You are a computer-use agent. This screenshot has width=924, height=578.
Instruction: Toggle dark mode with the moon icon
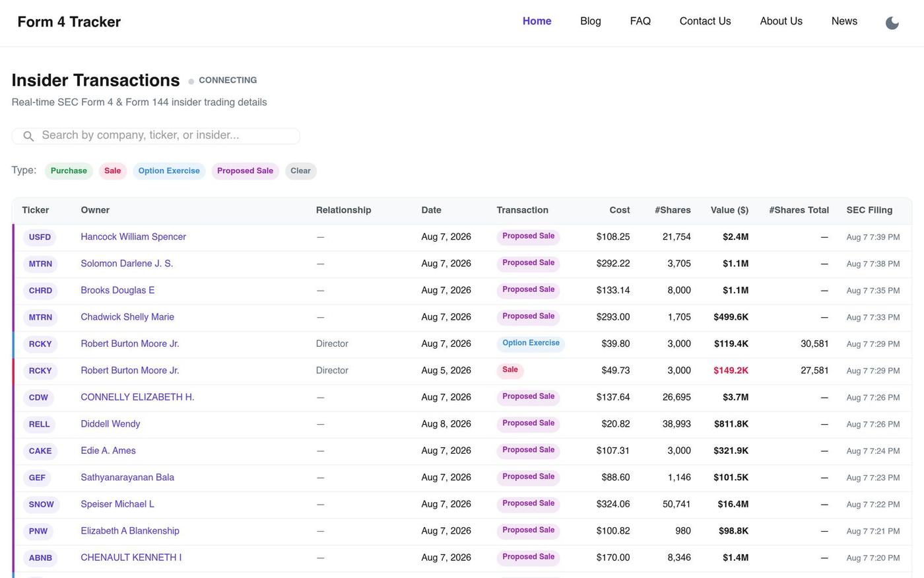pyautogui.click(x=892, y=23)
